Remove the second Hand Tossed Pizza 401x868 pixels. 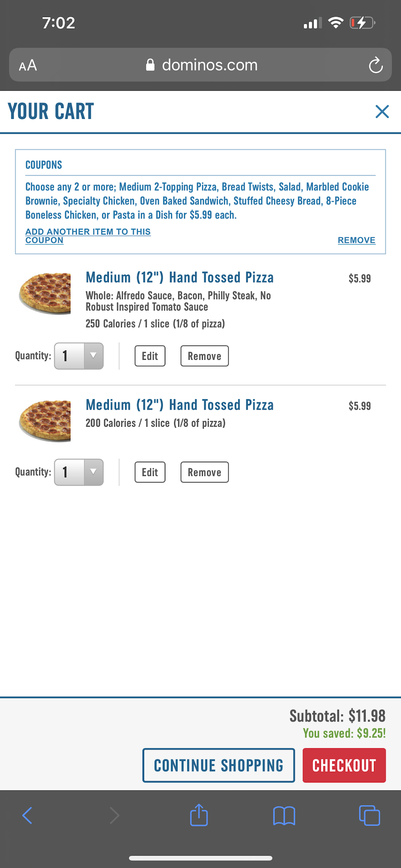click(204, 472)
